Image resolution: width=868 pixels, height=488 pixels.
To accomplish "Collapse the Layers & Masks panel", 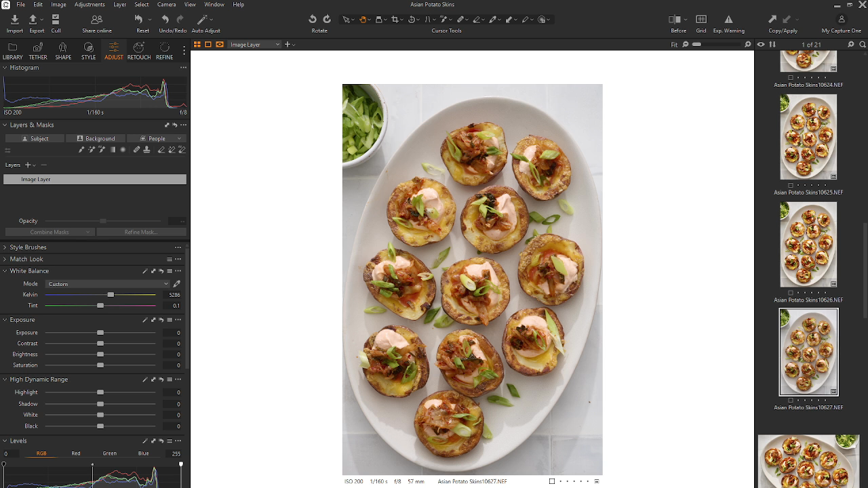I will tap(5, 125).
